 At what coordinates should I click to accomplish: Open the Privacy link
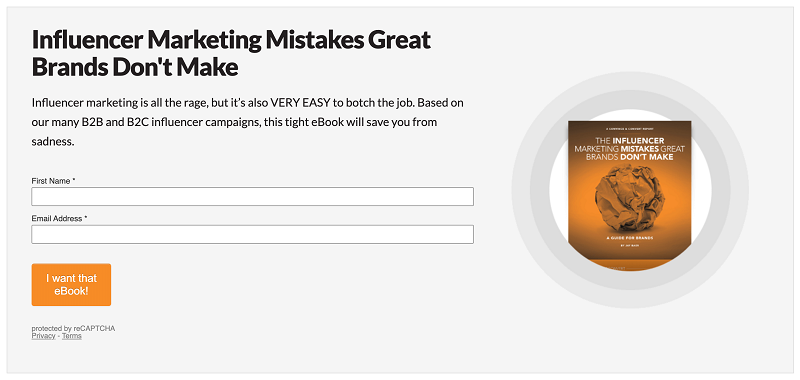(43, 336)
